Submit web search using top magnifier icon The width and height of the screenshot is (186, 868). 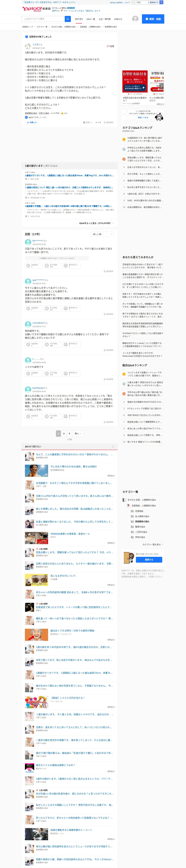tap(161, 2)
